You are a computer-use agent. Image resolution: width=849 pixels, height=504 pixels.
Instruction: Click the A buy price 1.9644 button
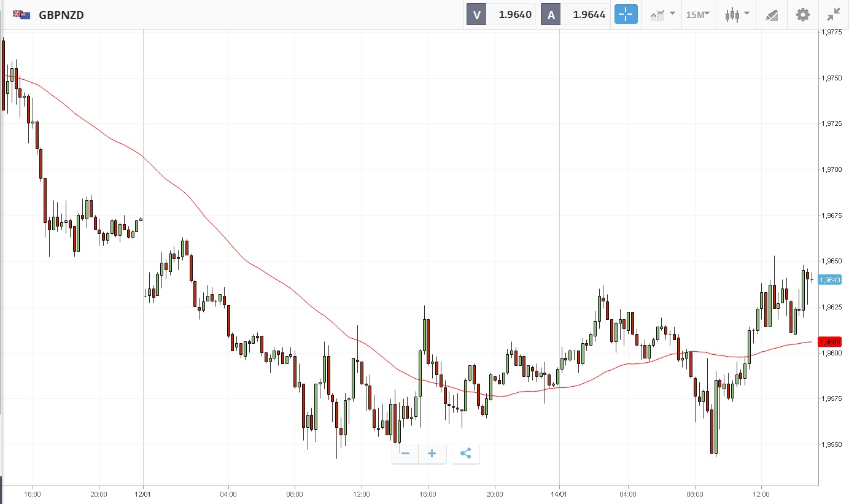(575, 15)
